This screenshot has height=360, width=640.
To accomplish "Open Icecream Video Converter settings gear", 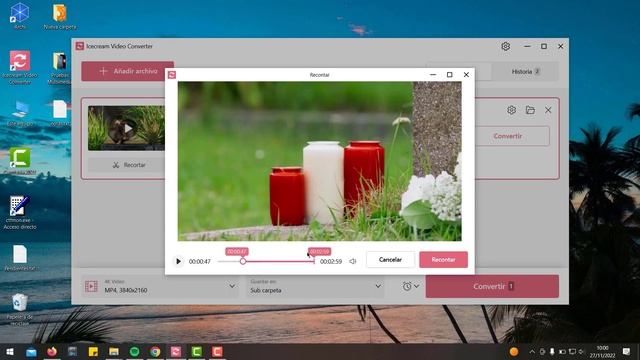I will click(505, 47).
